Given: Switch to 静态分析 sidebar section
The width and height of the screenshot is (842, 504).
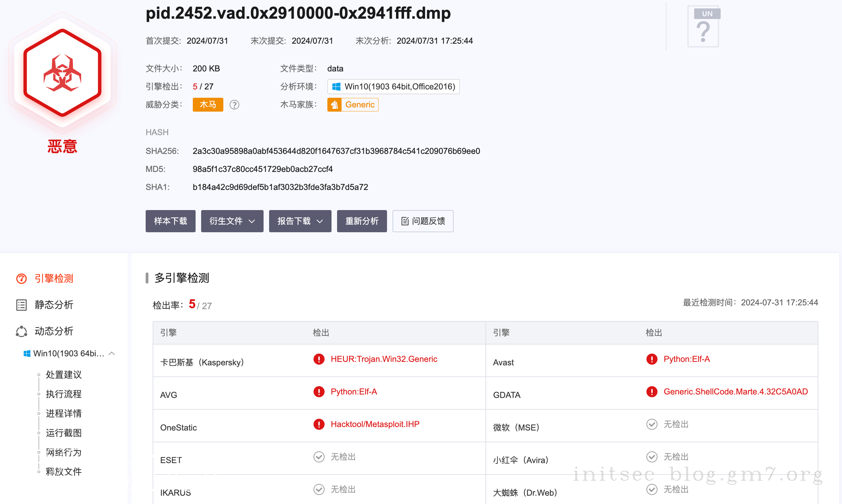Looking at the screenshot, I should pyautogui.click(x=54, y=305).
